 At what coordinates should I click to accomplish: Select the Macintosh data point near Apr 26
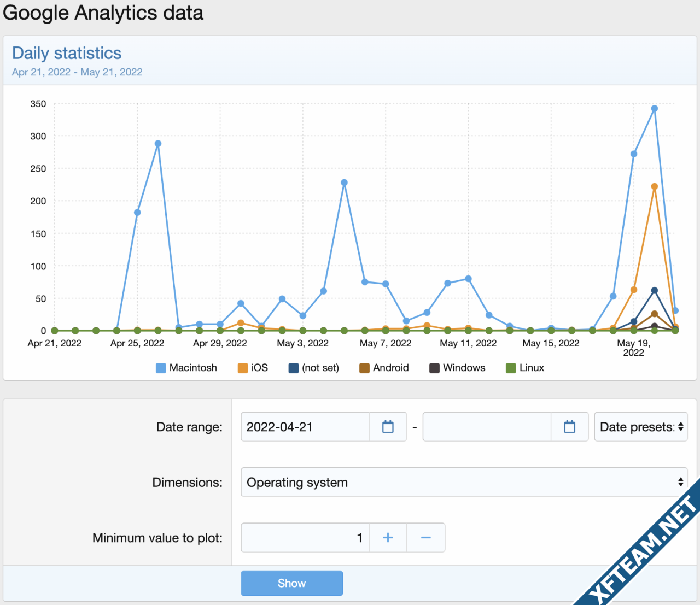[x=158, y=144]
